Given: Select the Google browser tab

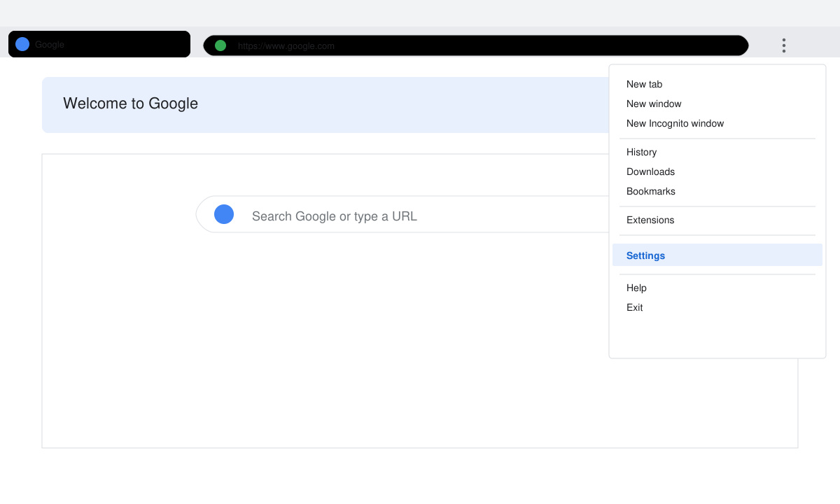Looking at the screenshot, I should (x=99, y=44).
